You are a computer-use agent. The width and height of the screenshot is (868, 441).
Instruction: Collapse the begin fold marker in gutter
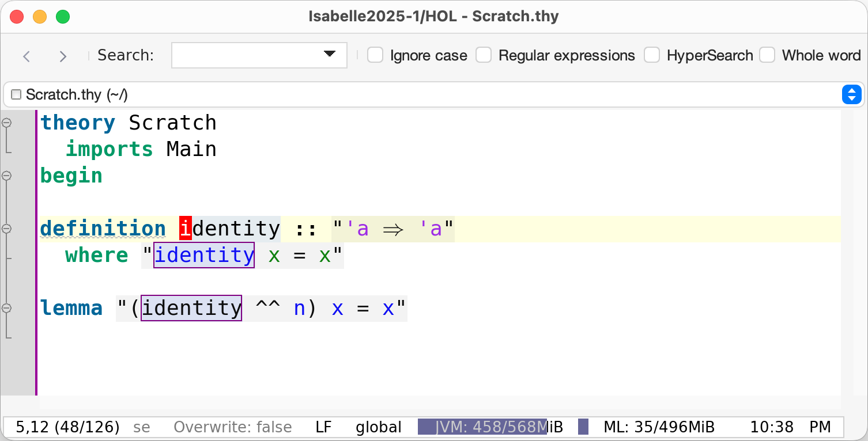coord(7,176)
